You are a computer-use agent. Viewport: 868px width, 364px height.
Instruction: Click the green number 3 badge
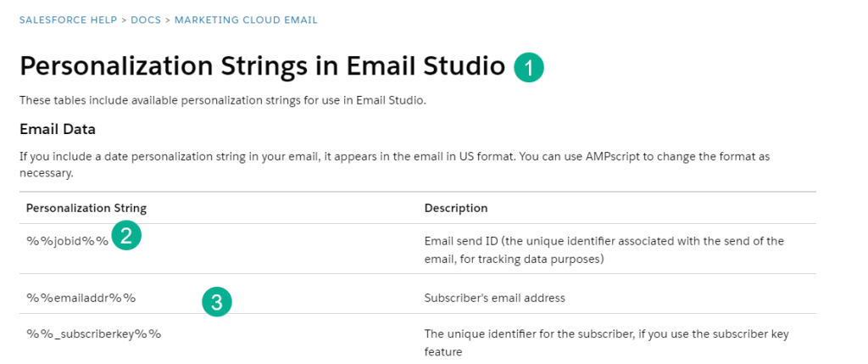[217, 301]
